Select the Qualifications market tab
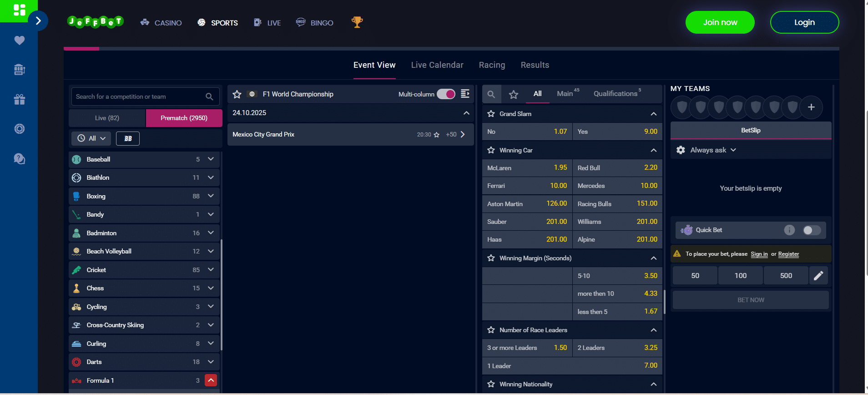 pyautogui.click(x=615, y=94)
